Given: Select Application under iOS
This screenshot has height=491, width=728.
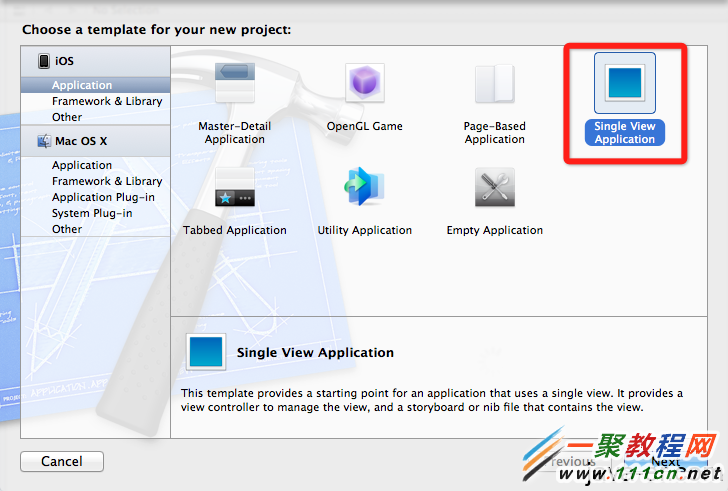Looking at the screenshot, I should point(95,85).
